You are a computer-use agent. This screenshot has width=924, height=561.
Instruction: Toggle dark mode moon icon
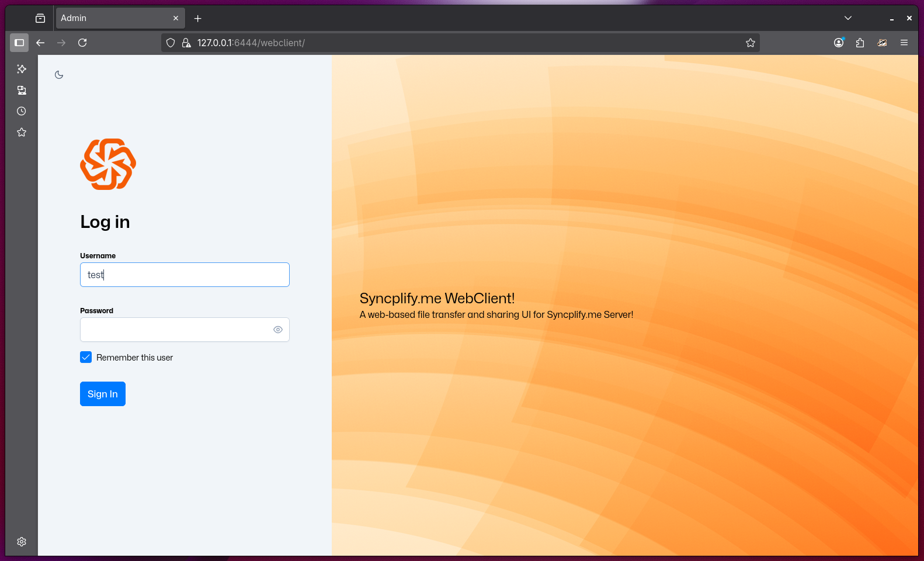coord(59,75)
